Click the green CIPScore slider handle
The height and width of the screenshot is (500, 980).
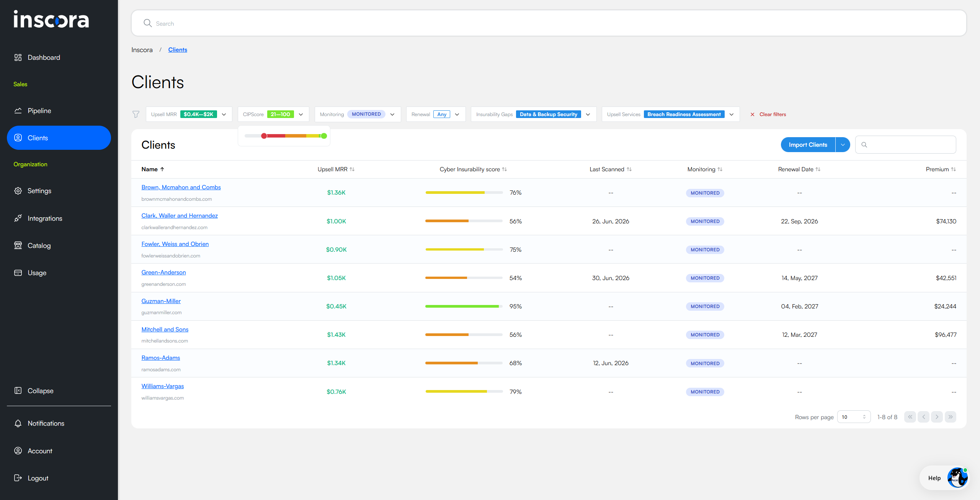tap(324, 136)
